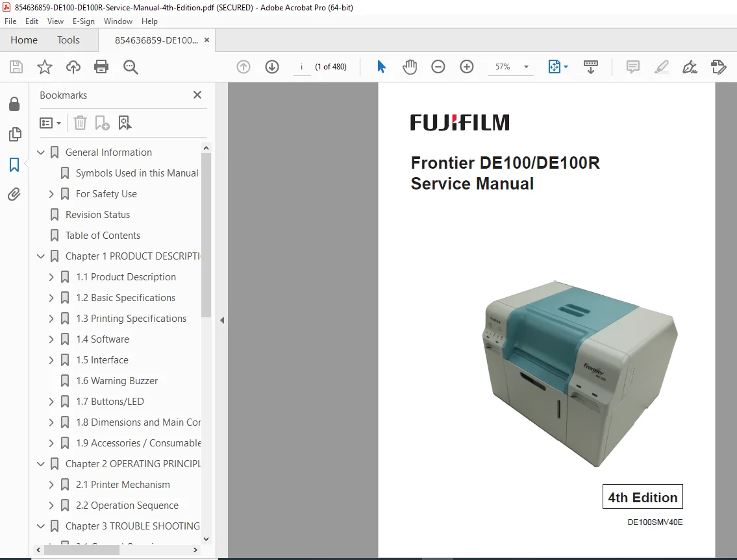Open the Help menu
The width and height of the screenshot is (737, 560).
pos(149,21)
